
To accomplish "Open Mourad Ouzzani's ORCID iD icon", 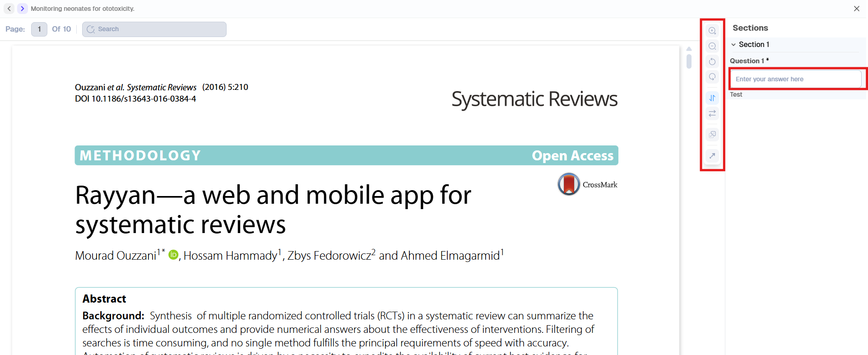I will tap(173, 255).
